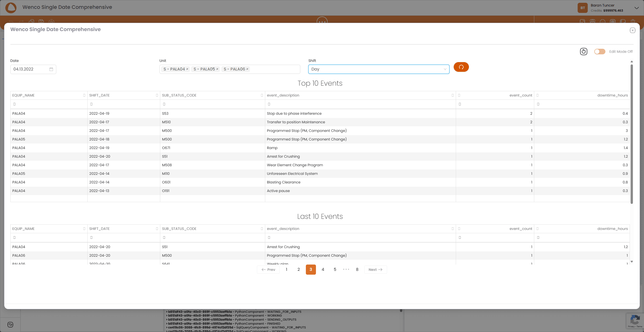Remove the S - PALA06 unit tag
The width and height of the screenshot is (644, 332).
point(247,69)
